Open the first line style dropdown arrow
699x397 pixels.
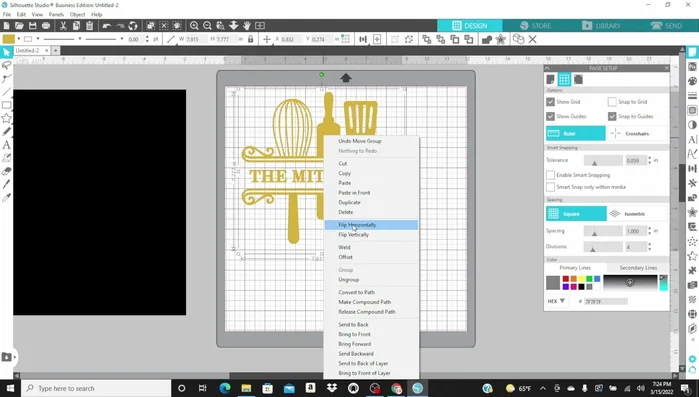[80, 39]
